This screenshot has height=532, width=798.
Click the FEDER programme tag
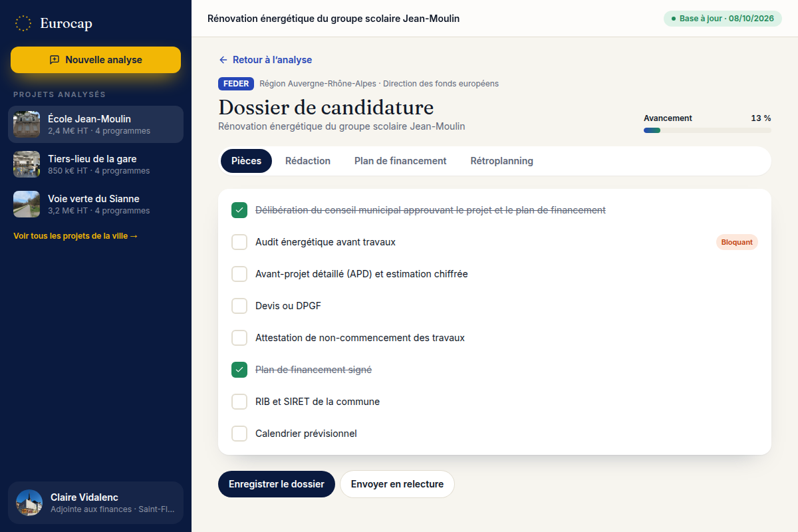click(236, 84)
